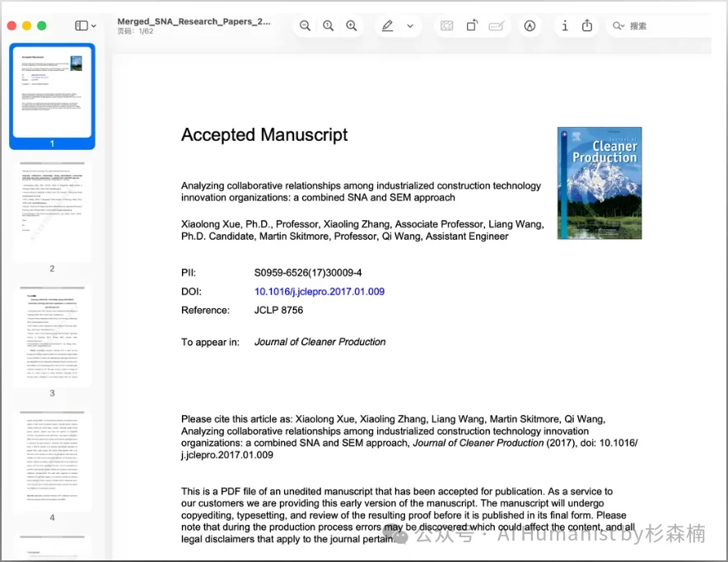Viewport: 728px width, 562px height.
Task: Expand search options magnifier dropdown
Action: (618, 26)
